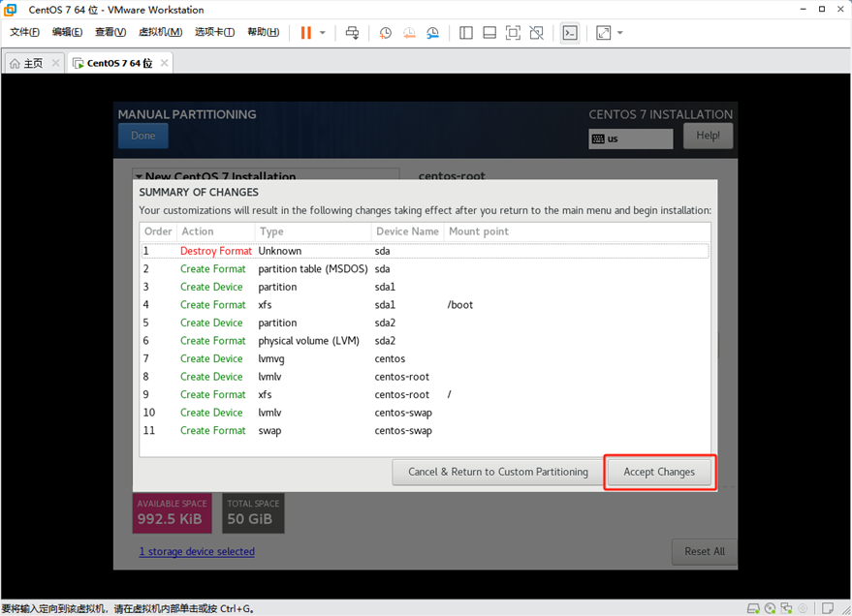Click the CD/DVD drive status icon
852x616 pixels.
[770, 608]
